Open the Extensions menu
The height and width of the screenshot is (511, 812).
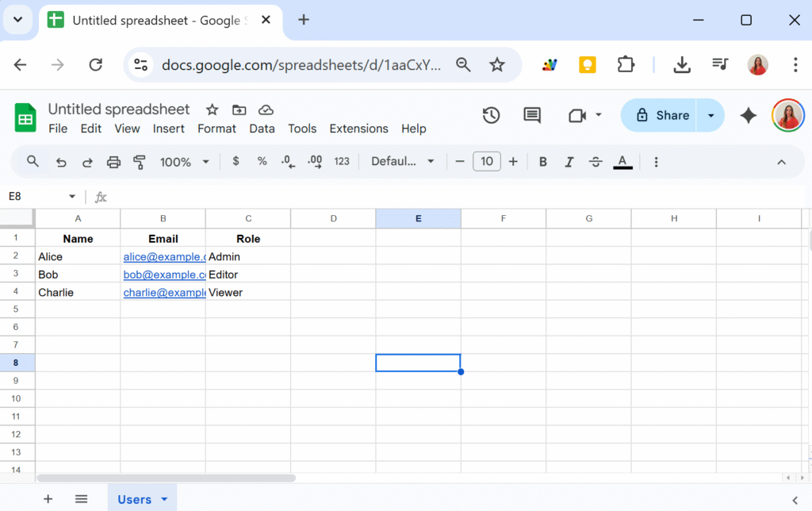click(358, 129)
